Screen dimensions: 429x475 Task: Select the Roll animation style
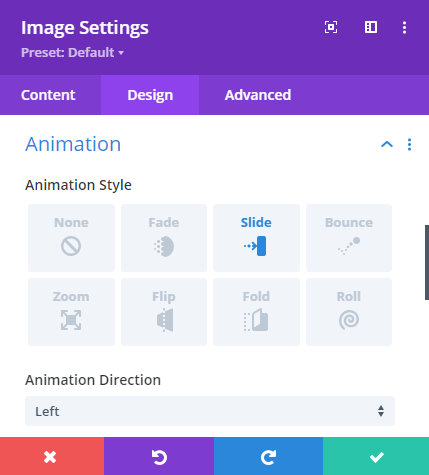click(349, 312)
